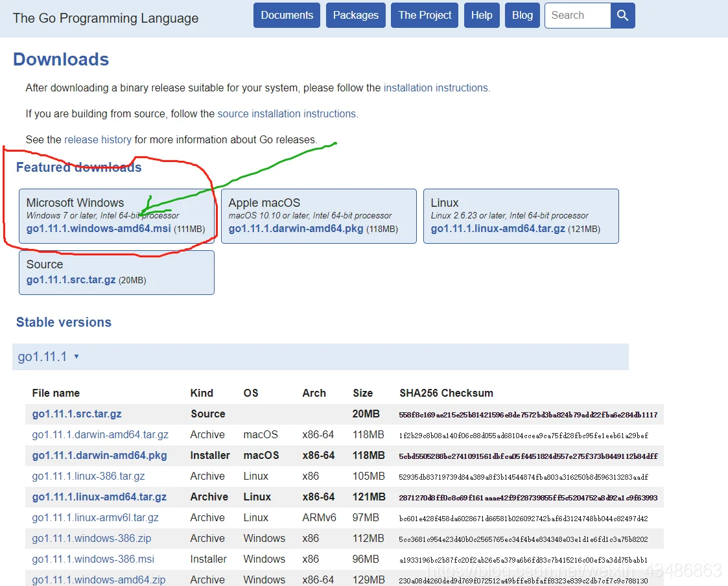Click go1.11.1.src.tar.gz in the file table
This screenshot has width=728, height=586.
[x=76, y=414]
